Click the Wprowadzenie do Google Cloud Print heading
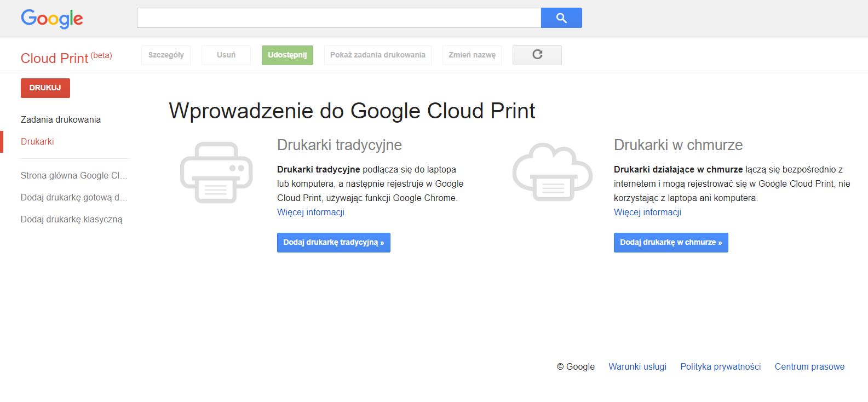This screenshot has height=402, width=868. [352, 111]
